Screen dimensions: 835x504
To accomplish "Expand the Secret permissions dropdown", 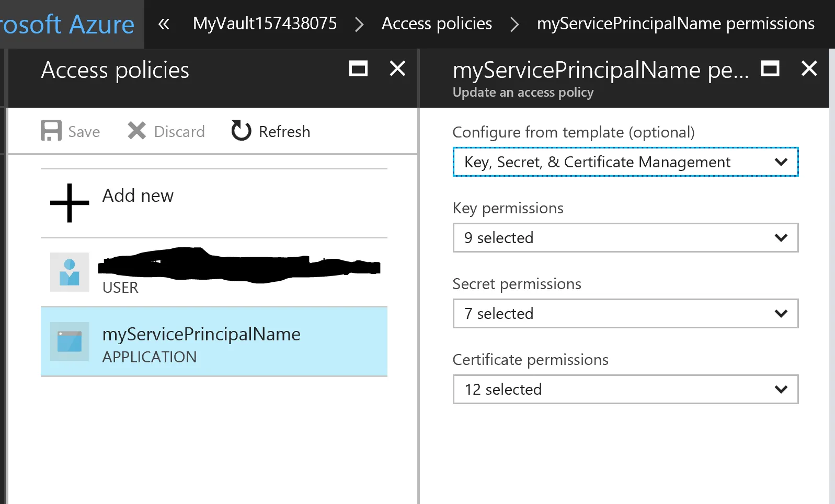I will click(625, 314).
